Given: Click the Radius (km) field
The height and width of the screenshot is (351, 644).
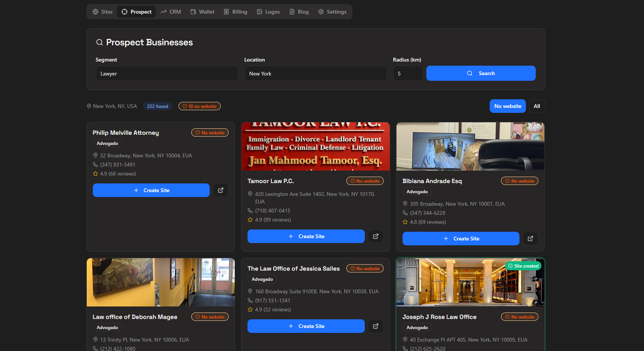Looking at the screenshot, I should point(408,73).
